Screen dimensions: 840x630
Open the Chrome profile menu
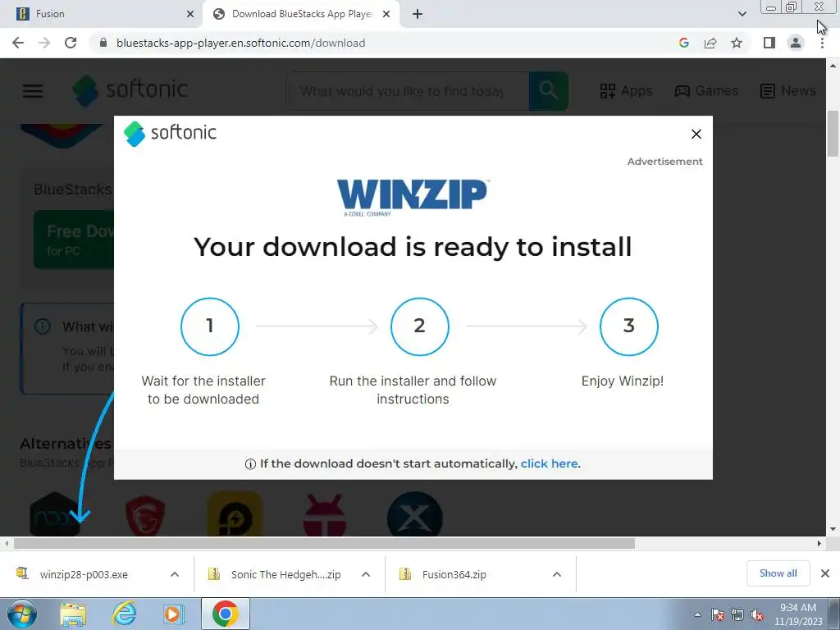click(x=796, y=43)
